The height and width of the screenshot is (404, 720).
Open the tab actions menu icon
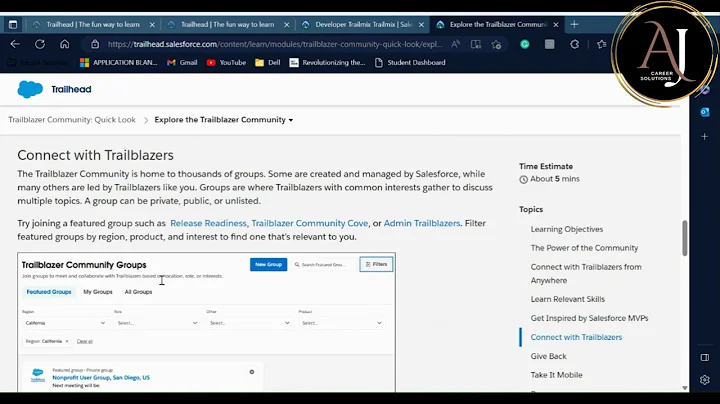pos(13,24)
